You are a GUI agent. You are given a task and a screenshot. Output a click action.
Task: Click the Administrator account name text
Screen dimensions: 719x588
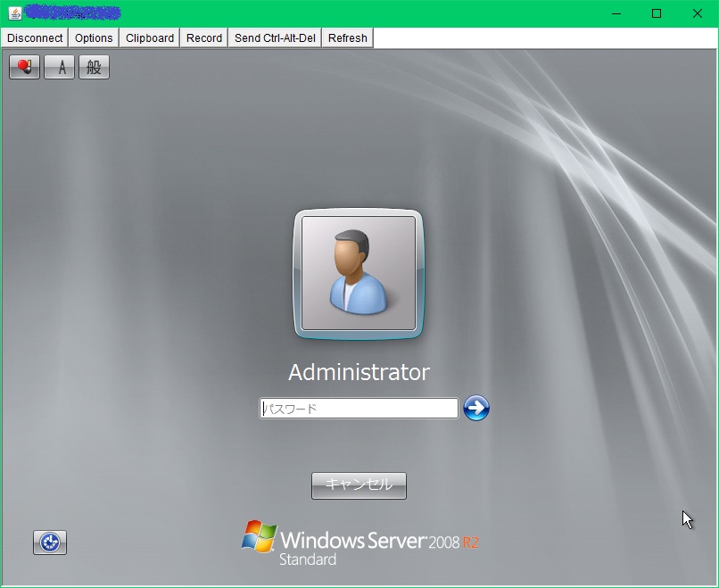[359, 372]
